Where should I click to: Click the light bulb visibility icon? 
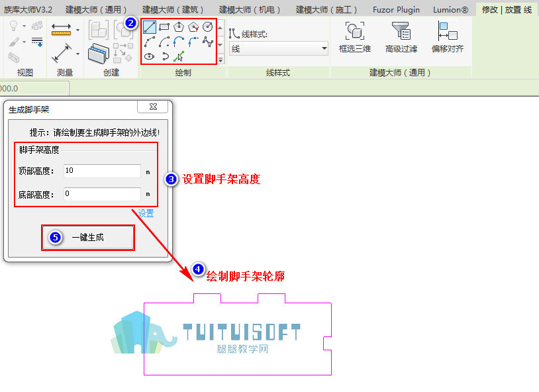click(x=13, y=26)
